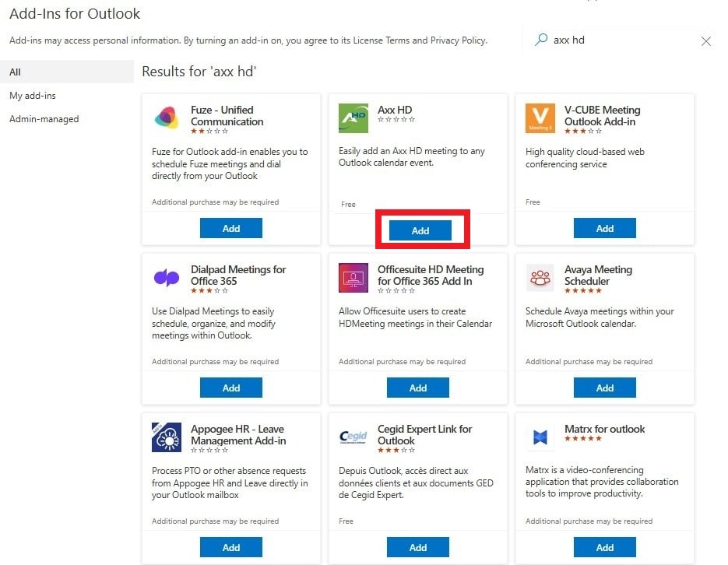The width and height of the screenshot is (728, 565).
Task: Click the Dialpad Meetings purple icon
Action: tap(167, 277)
